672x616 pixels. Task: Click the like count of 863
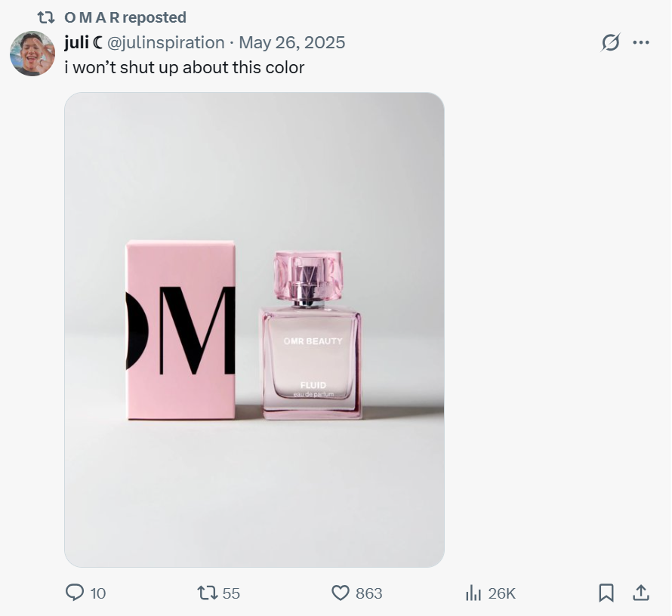pos(368,593)
